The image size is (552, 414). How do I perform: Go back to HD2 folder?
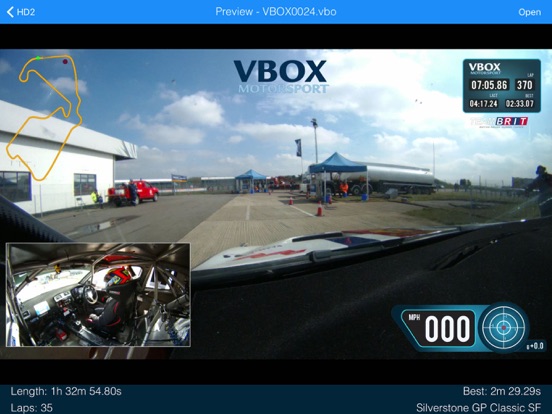(x=21, y=12)
